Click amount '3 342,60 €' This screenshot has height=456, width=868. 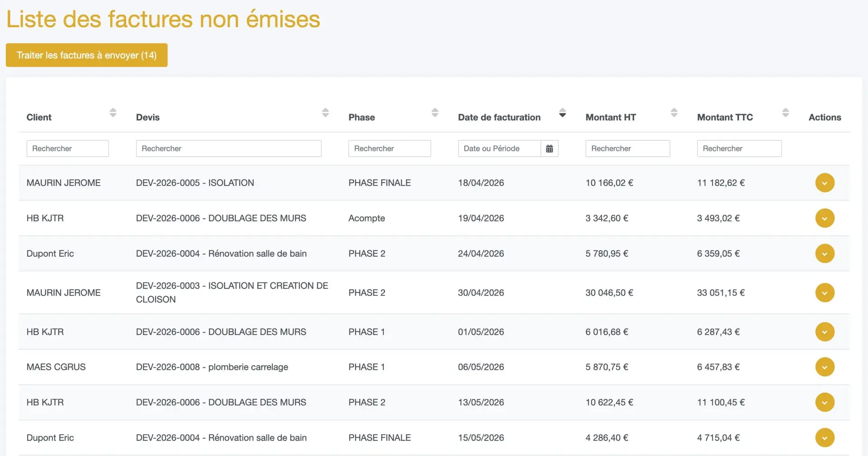click(607, 218)
